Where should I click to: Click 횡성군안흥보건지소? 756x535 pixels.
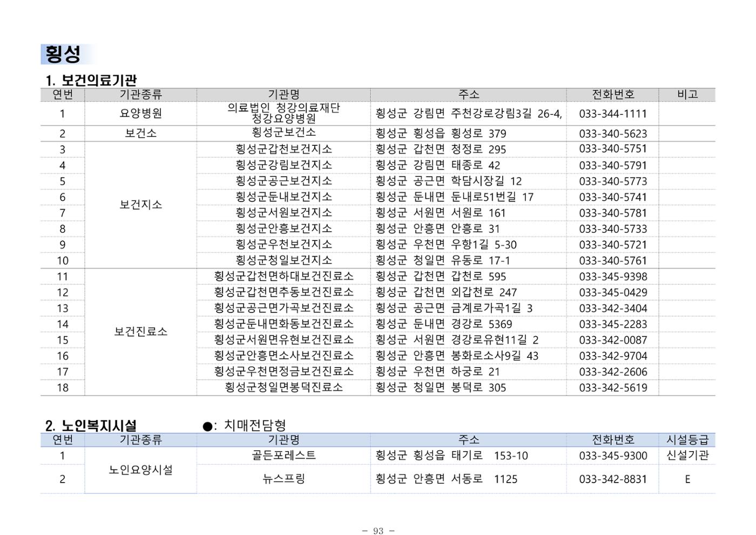283,229
